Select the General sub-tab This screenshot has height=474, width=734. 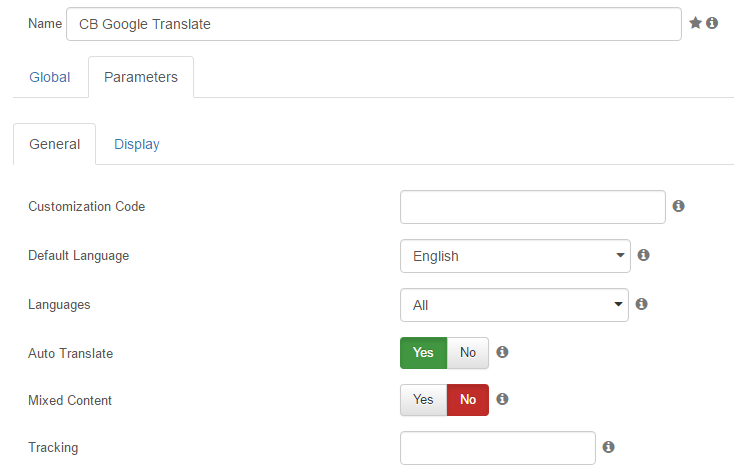point(54,144)
